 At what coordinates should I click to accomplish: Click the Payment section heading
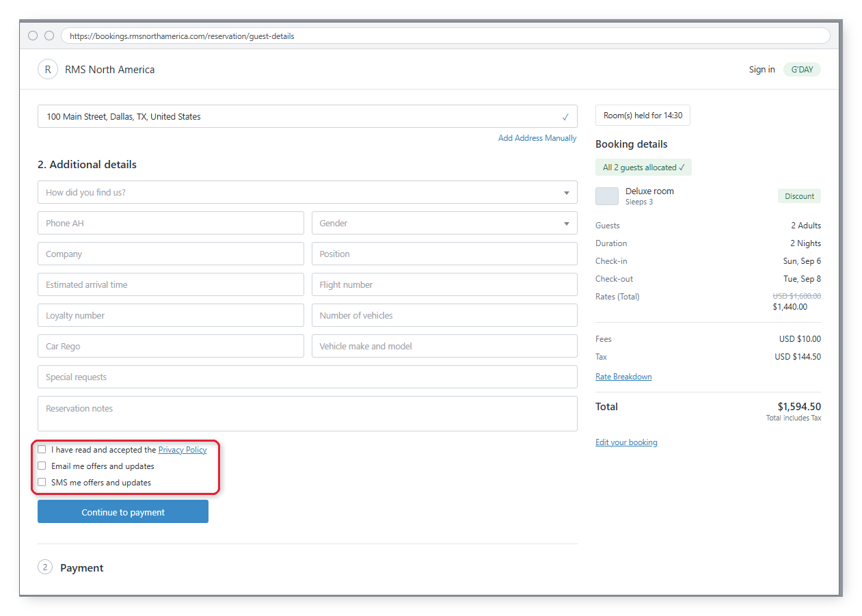click(82, 568)
